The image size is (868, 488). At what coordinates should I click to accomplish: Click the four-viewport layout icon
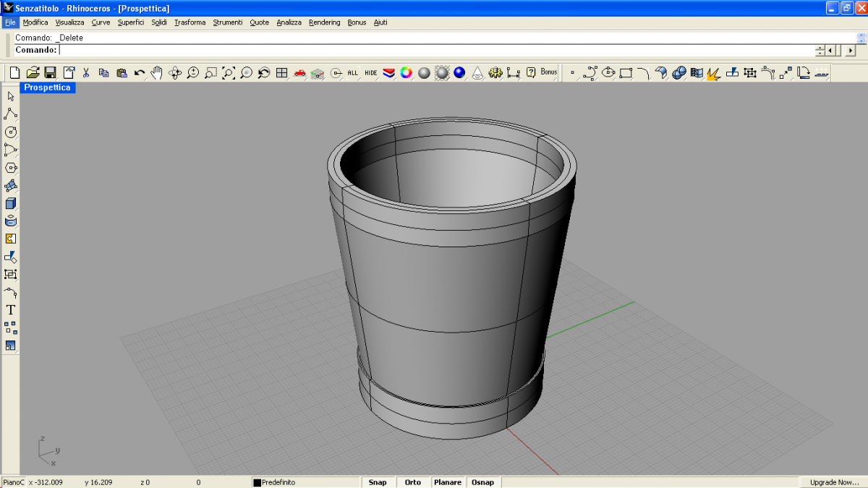coord(282,72)
